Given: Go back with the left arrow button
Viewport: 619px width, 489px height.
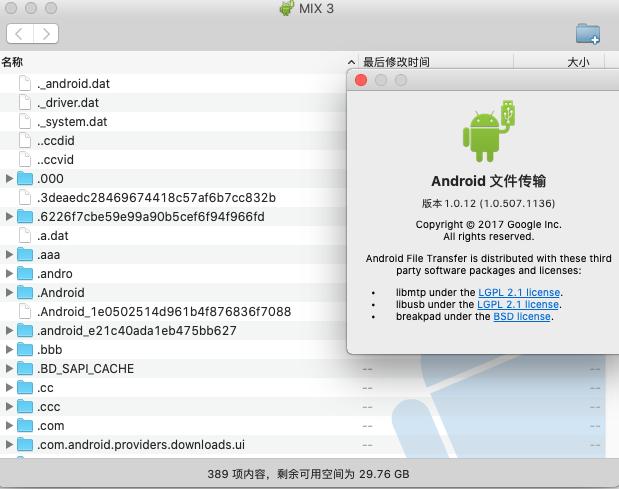Looking at the screenshot, I should (x=20, y=34).
